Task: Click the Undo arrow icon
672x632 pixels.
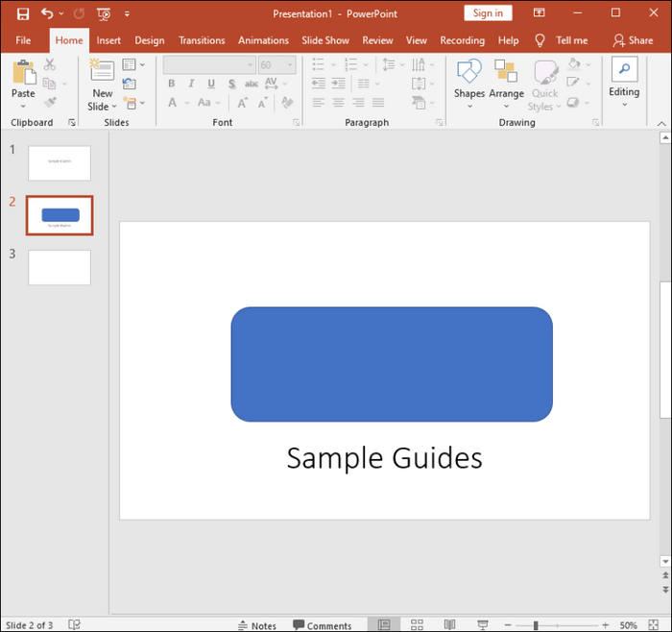Action: 47,13
